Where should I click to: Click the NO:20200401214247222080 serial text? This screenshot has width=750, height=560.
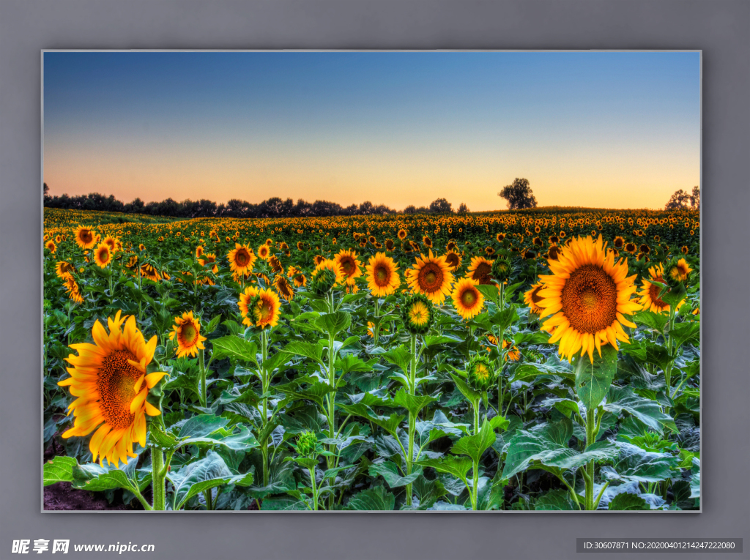point(688,545)
